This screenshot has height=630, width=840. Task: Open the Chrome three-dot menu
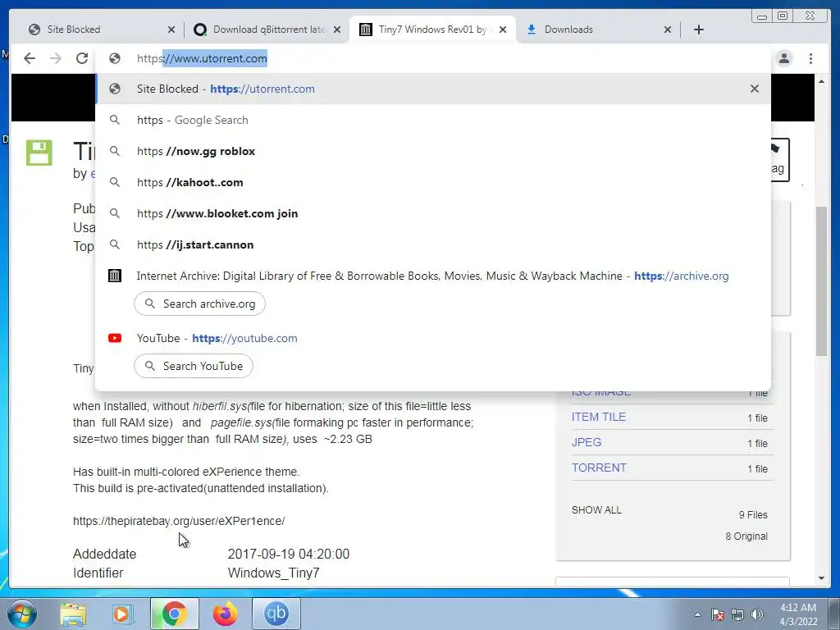[811, 58]
